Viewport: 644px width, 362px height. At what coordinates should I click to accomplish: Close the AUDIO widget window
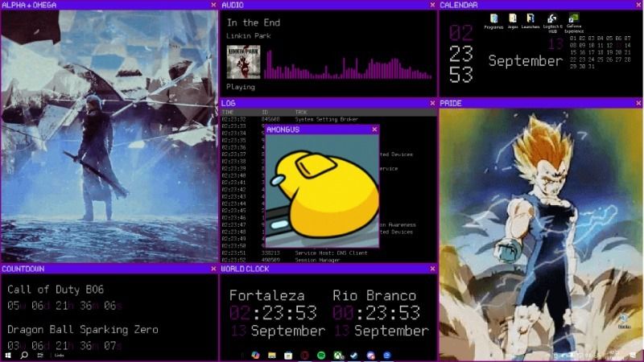click(x=432, y=5)
